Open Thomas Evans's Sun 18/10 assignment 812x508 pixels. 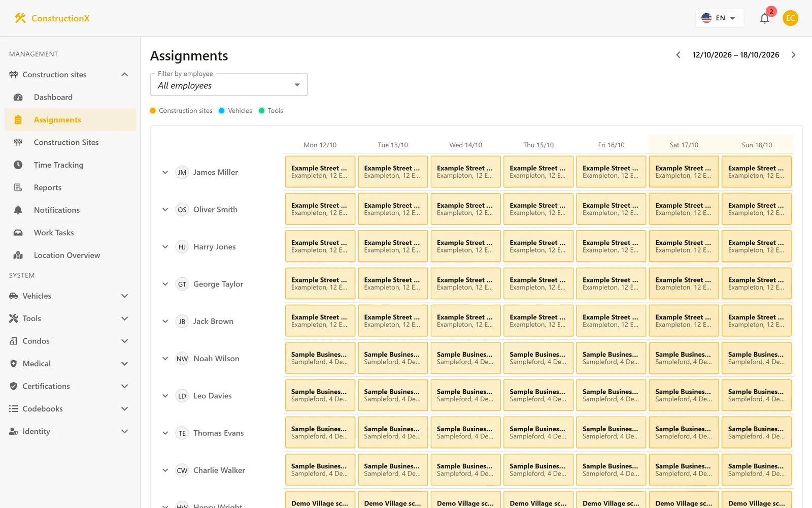tap(757, 432)
